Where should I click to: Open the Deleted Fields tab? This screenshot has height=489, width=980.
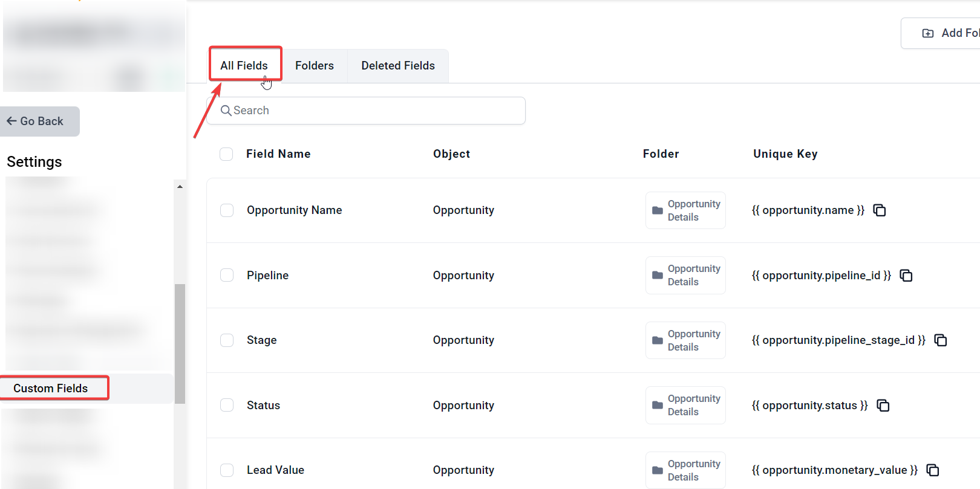click(398, 66)
